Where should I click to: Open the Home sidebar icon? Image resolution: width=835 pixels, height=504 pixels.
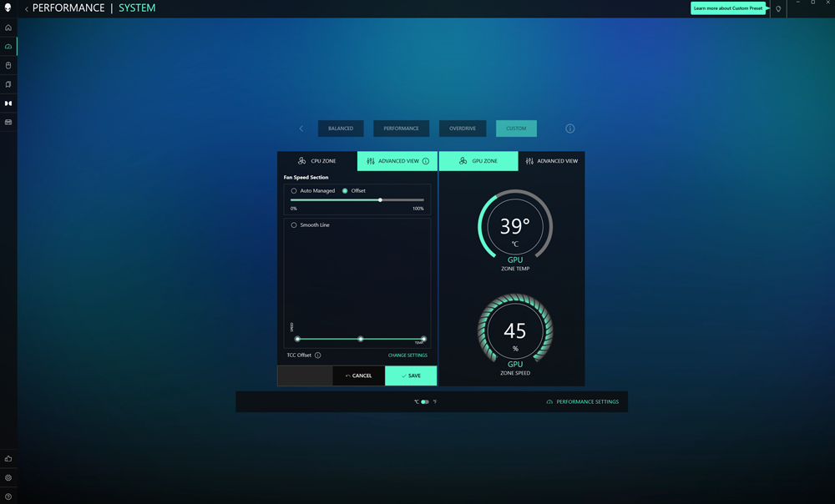point(8,28)
